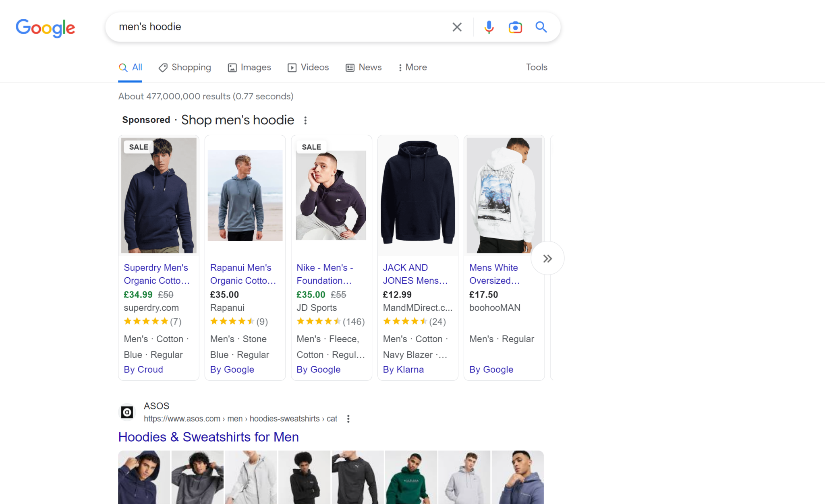Advance the sponsored carousel with the arrow

coord(547,258)
